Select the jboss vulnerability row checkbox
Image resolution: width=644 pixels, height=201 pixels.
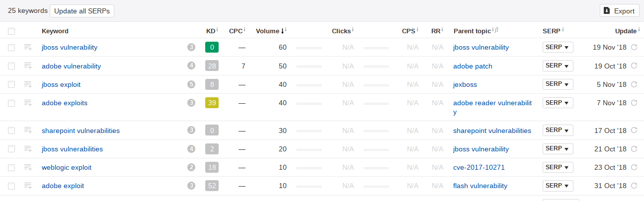pyautogui.click(x=11, y=47)
